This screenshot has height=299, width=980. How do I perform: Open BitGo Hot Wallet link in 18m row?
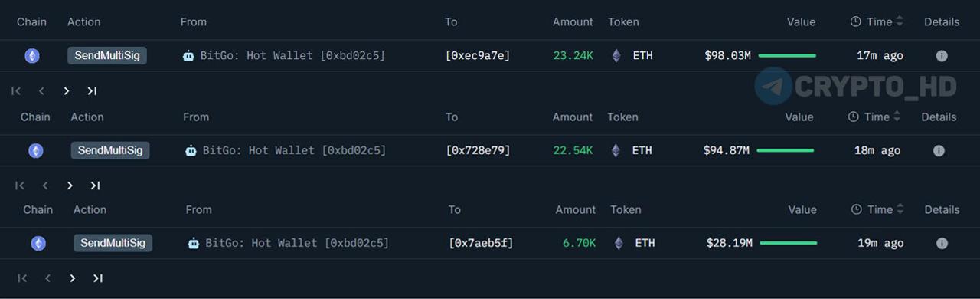(294, 151)
